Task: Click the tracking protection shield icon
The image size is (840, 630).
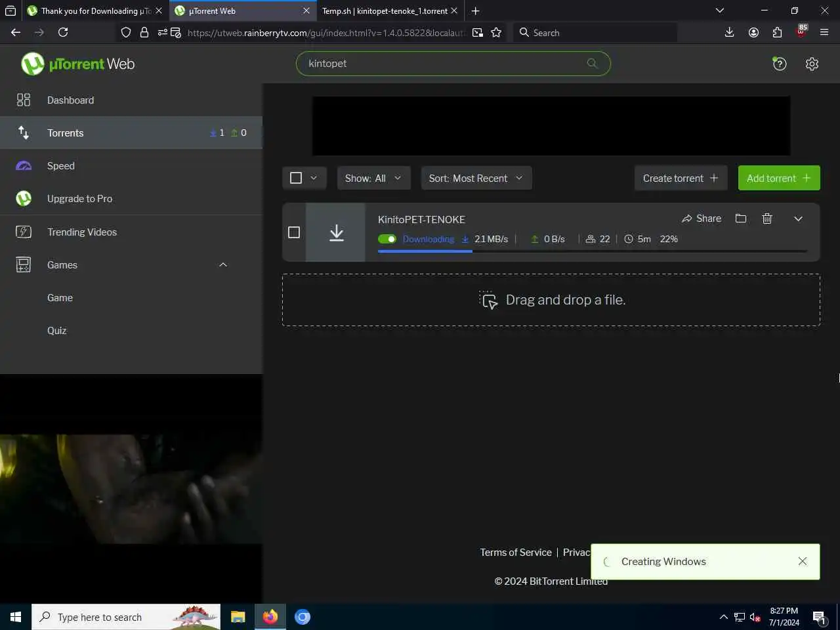Action: (126, 32)
